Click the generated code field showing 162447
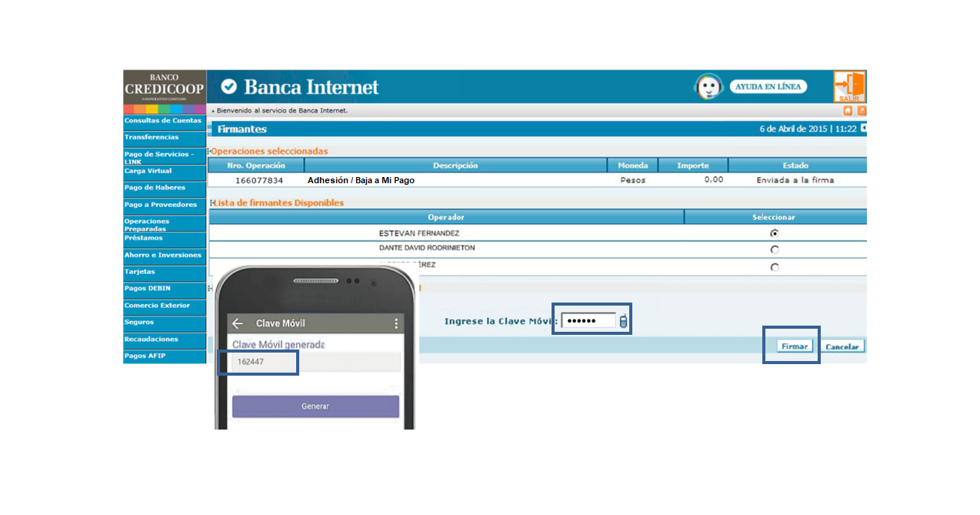The image size is (980, 515). click(316, 363)
